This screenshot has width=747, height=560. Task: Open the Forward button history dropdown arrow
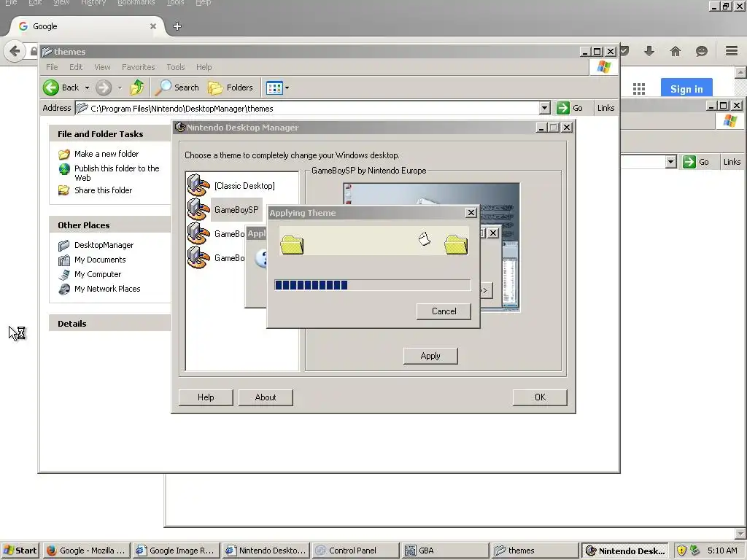coord(120,87)
